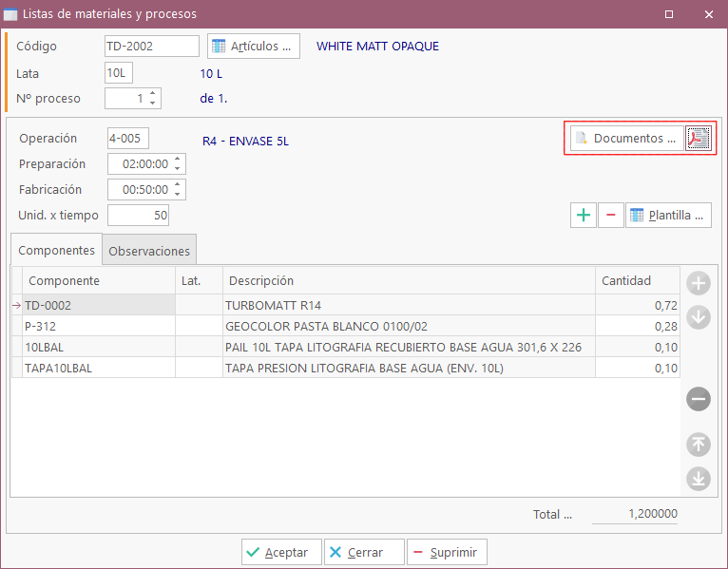Add a component with the round plus icon

click(x=699, y=283)
